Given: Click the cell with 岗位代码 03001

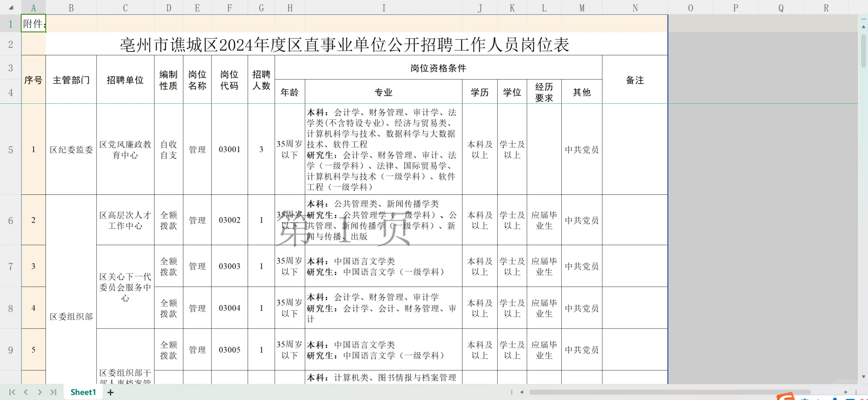Looking at the screenshot, I should 229,150.
